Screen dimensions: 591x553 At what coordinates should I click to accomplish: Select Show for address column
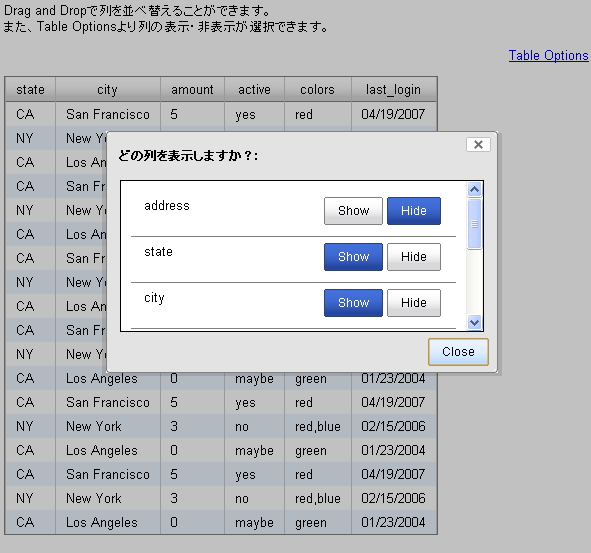pos(353,211)
